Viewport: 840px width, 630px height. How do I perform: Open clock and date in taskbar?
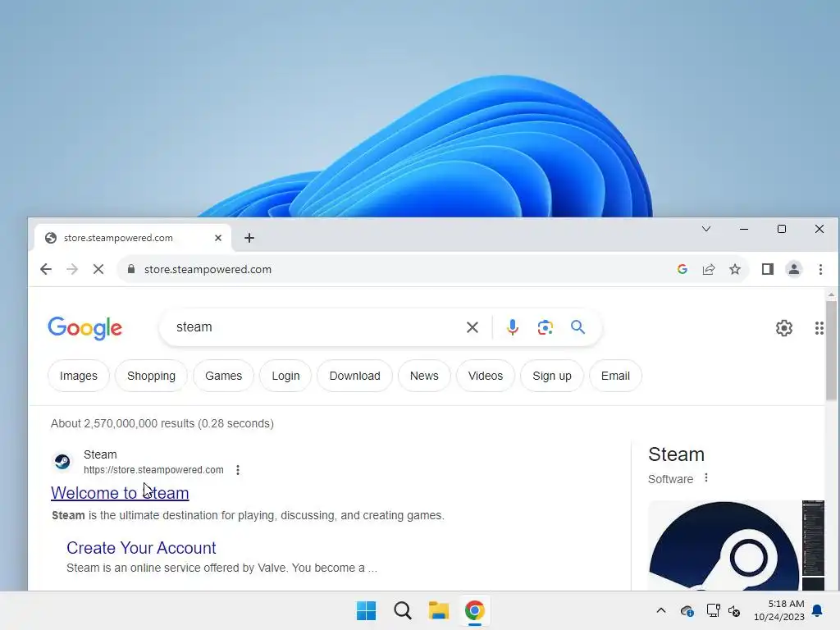coord(779,610)
